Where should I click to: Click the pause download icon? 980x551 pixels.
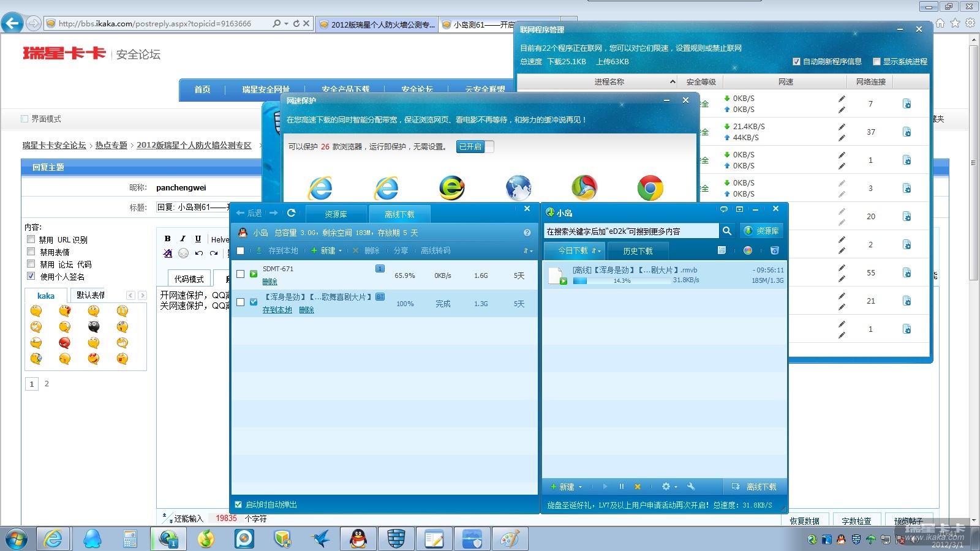(x=621, y=487)
